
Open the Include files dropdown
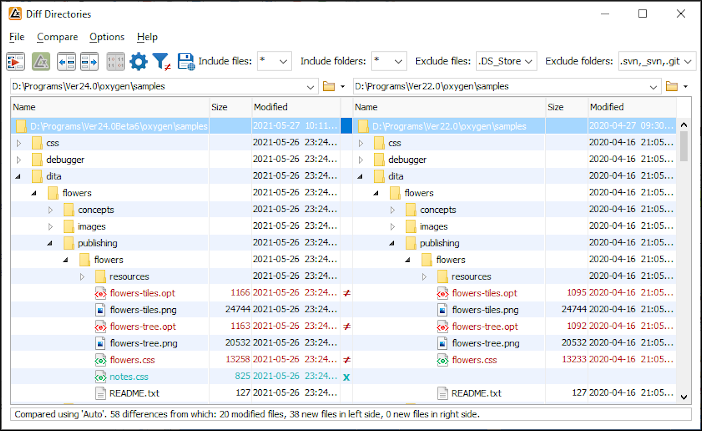(282, 62)
